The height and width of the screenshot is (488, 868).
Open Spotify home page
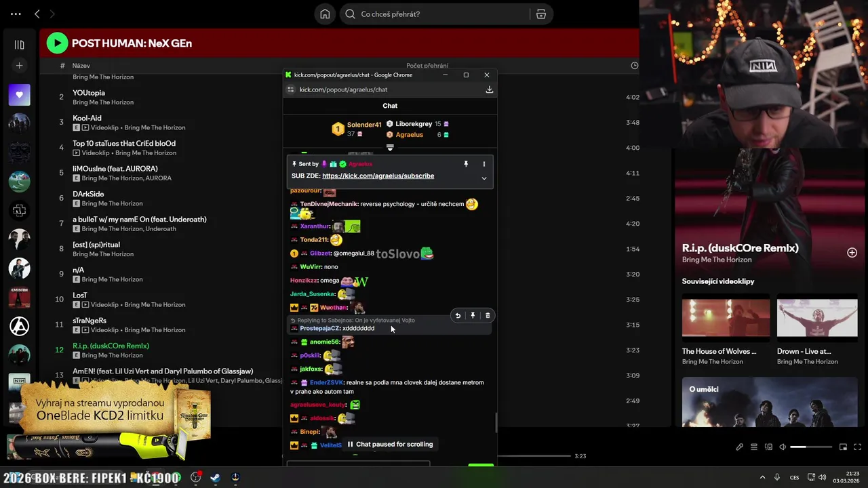325,14
